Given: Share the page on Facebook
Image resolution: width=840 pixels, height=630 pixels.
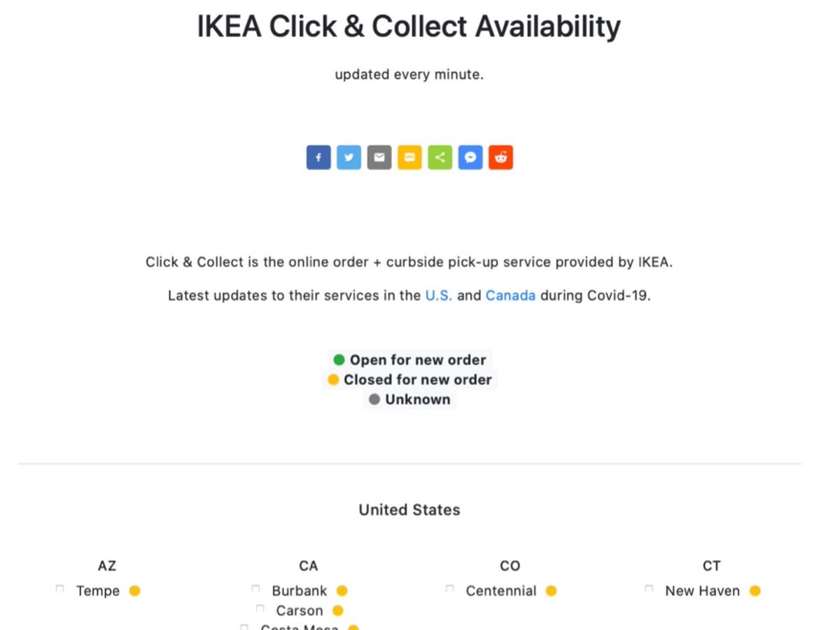Looking at the screenshot, I should [x=318, y=157].
